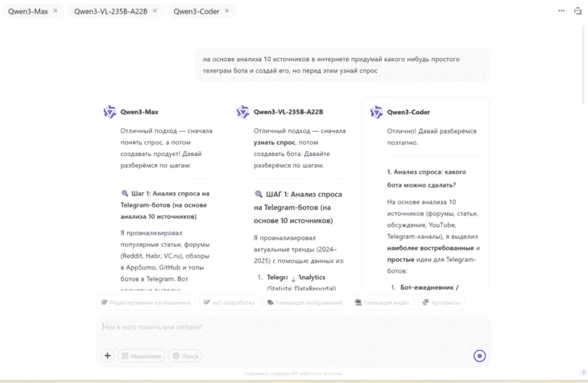Remove Qwen3-Max model with its X
588x383 pixels.
[x=55, y=11]
